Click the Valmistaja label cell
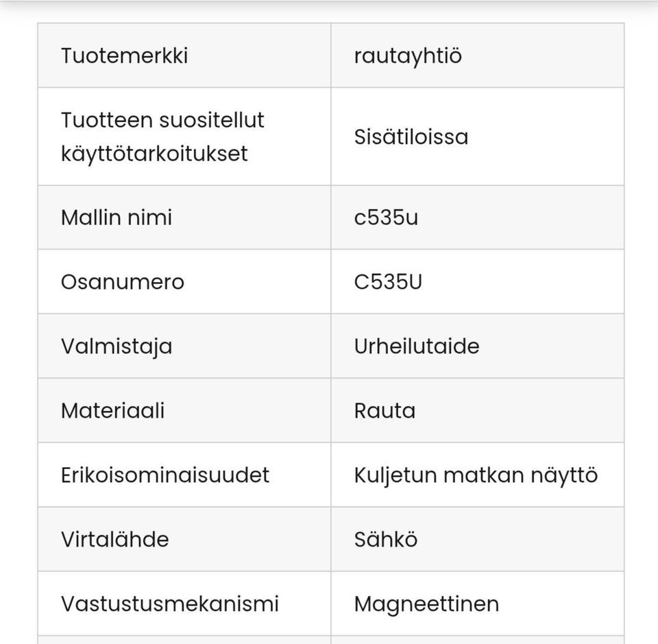658x644 pixels. click(117, 346)
